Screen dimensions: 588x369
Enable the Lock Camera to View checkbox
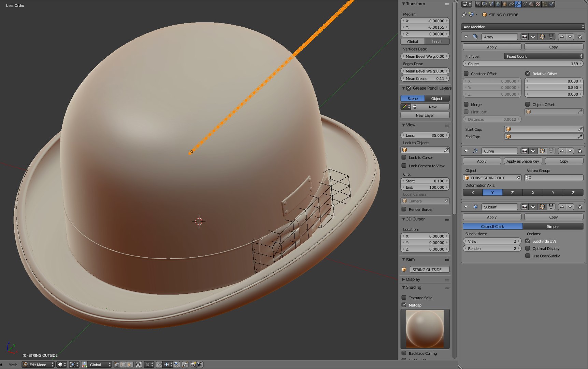pyautogui.click(x=404, y=166)
